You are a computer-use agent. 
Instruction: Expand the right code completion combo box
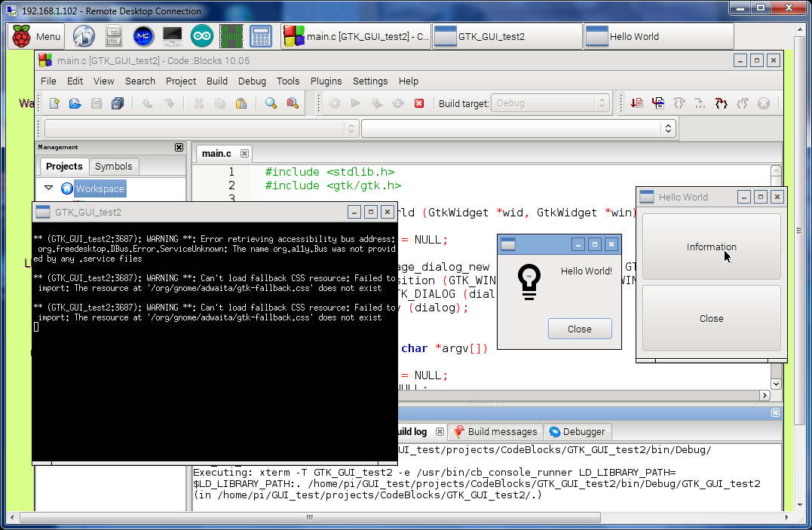tap(667, 129)
